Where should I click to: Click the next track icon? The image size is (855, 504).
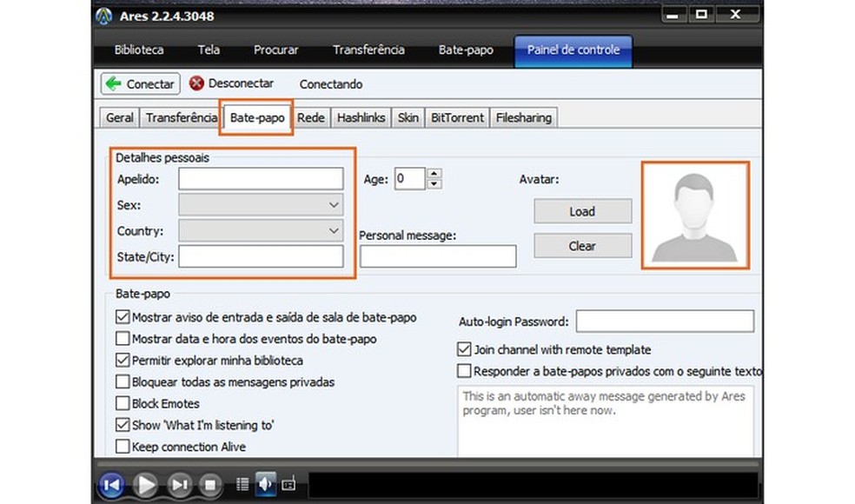point(178,486)
